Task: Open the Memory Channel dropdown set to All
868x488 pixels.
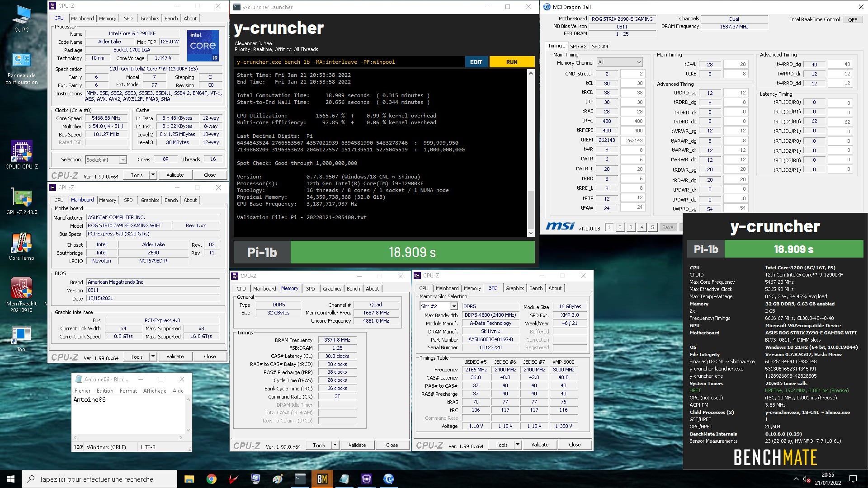Action: click(x=619, y=62)
